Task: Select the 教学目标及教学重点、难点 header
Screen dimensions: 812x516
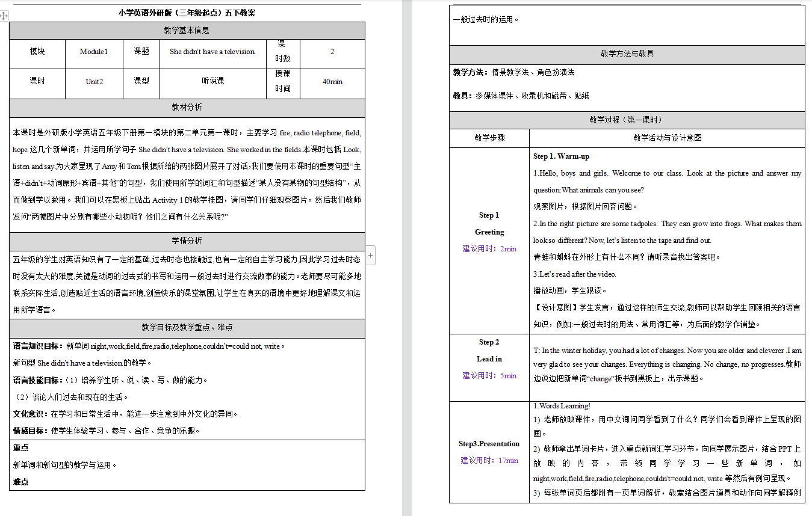Action: (x=187, y=328)
